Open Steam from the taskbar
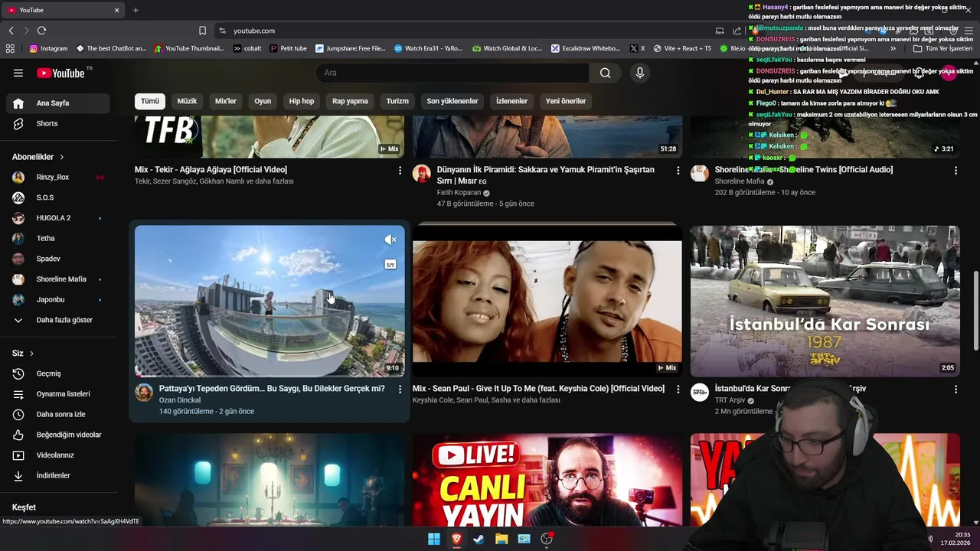Screen dimensions: 980x551 [x=479, y=539]
